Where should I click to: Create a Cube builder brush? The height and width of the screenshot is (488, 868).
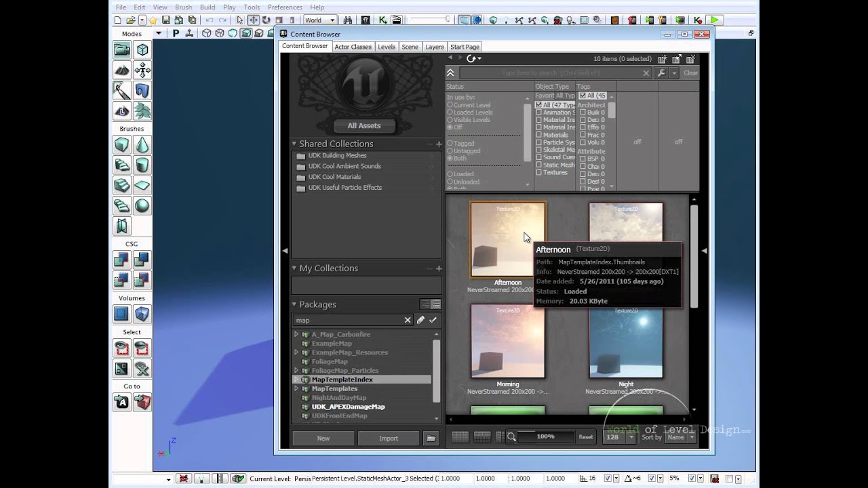[x=121, y=144]
